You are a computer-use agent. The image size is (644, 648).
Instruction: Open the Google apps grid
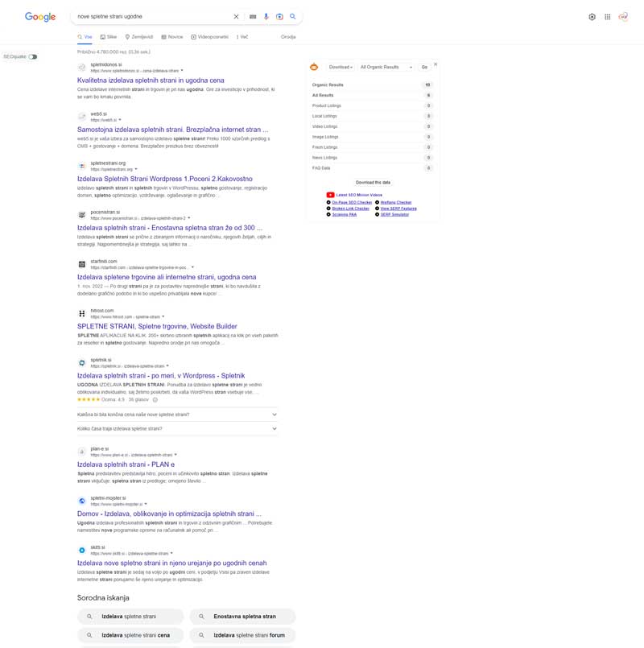(608, 17)
